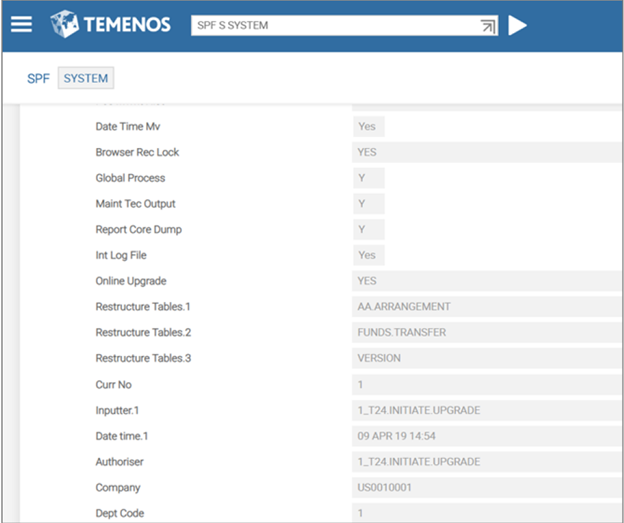This screenshot has width=624, height=523.
Task: Select the Int Log File Yes value
Action: [x=368, y=255]
